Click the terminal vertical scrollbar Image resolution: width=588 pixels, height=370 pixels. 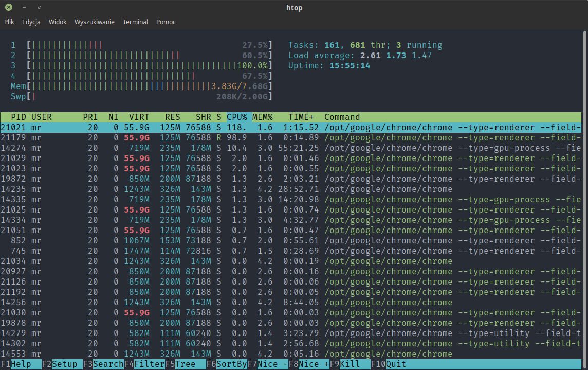click(x=584, y=199)
